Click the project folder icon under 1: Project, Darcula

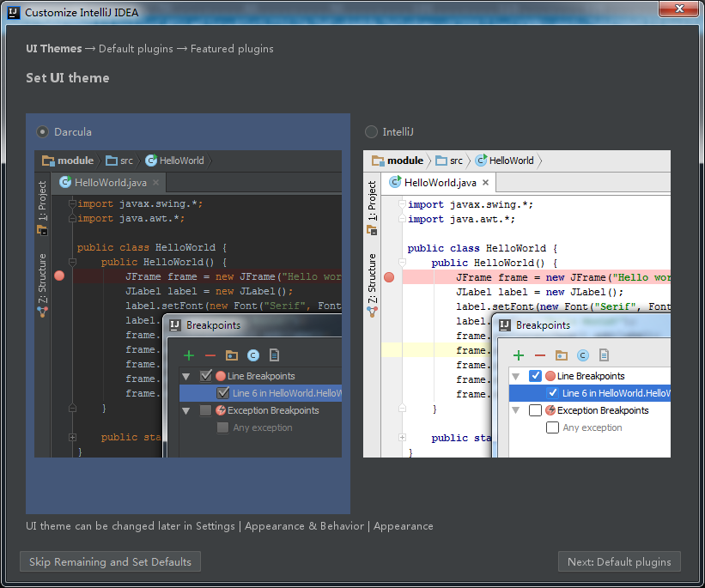(x=42, y=230)
